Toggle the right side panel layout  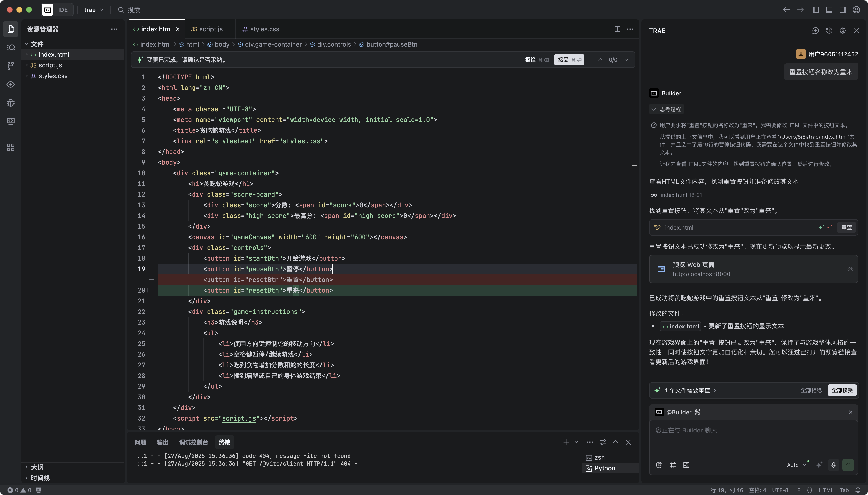[x=843, y=10]
